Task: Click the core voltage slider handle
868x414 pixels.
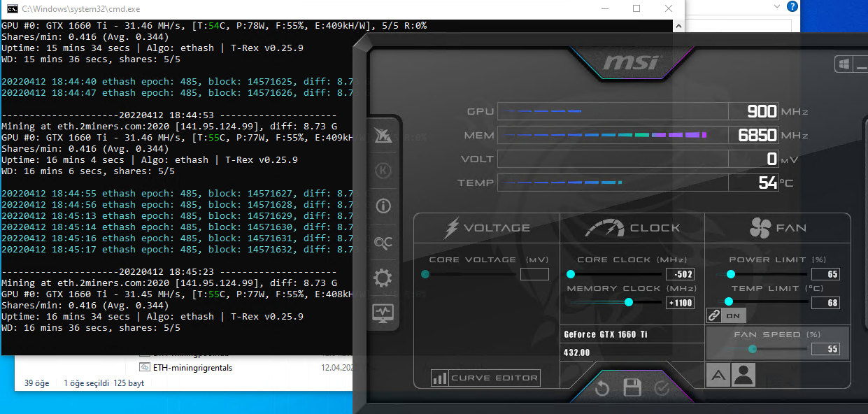Action: [x=425, y=274]
